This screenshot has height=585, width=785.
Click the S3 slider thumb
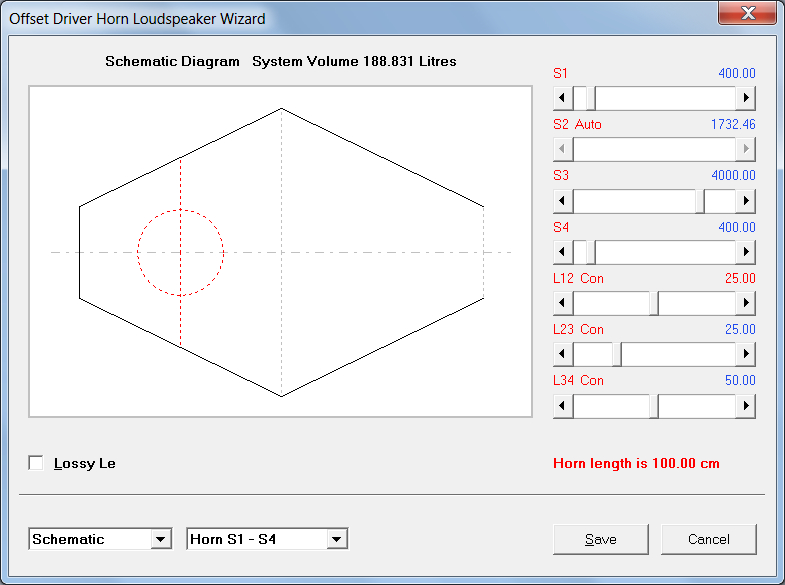(700, 201)
